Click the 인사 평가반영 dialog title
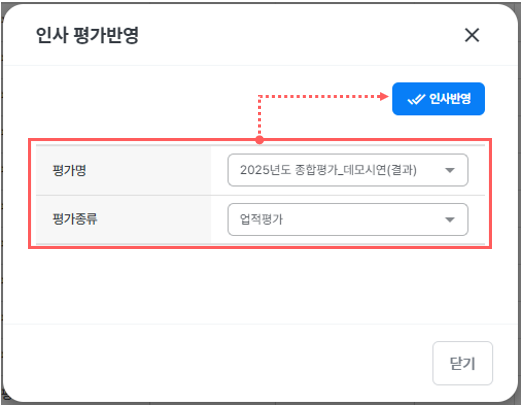 (87, 35)
